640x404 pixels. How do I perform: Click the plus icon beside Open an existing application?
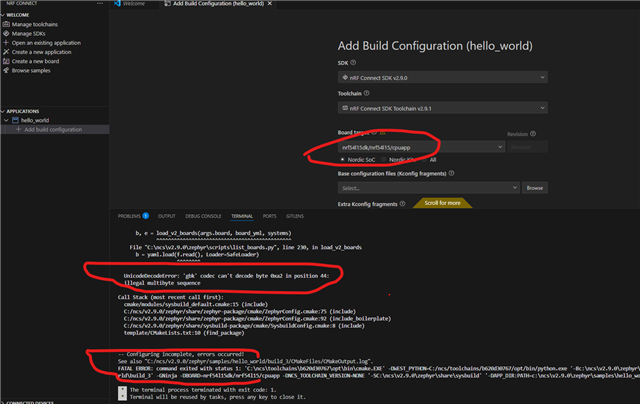click(x=6, y=42)
